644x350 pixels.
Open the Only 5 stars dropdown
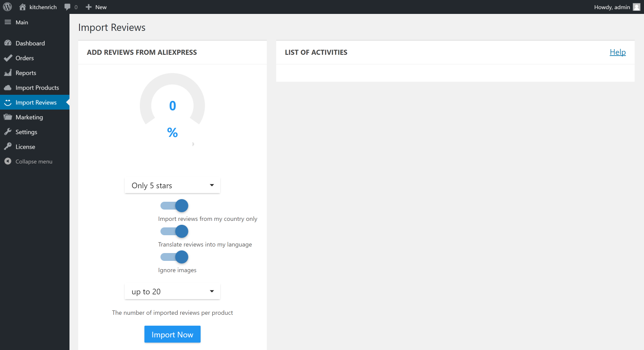[172, 186]
